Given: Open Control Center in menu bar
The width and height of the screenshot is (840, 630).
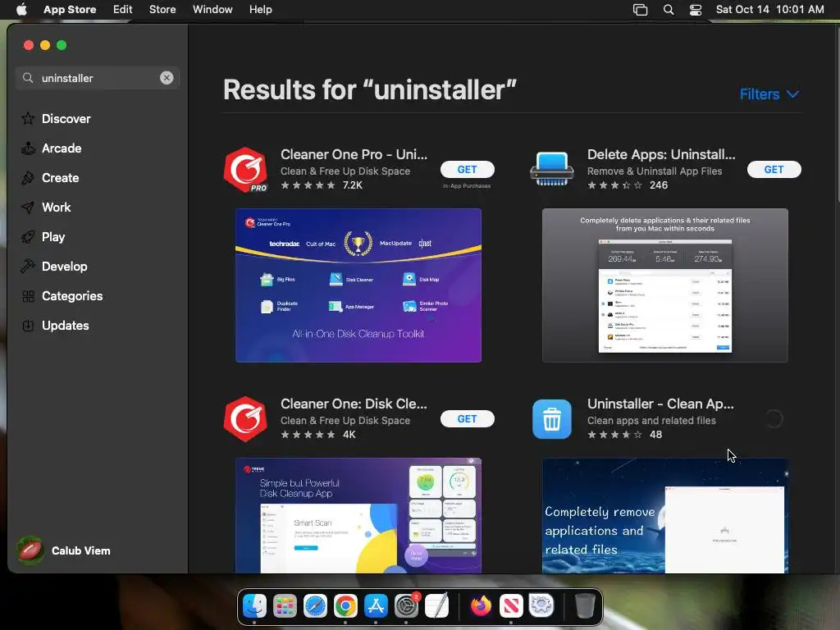Looking at the screenshot, I should tap(696, 10).
